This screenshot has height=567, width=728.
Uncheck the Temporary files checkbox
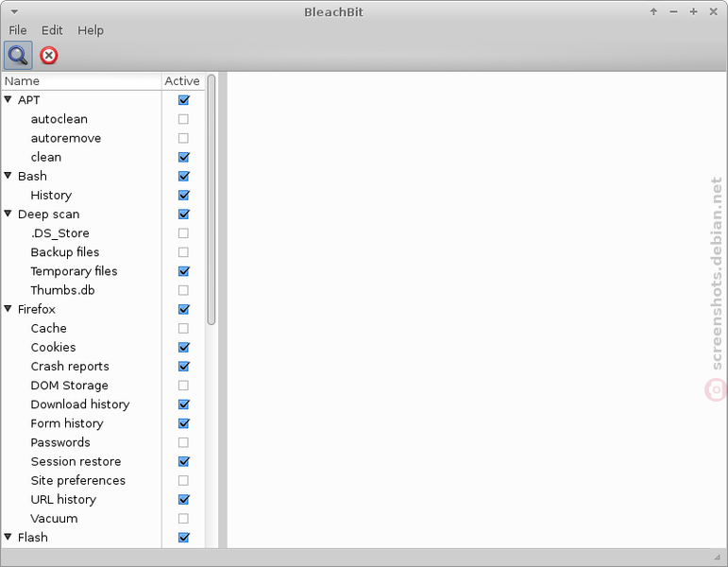[183, 271]
